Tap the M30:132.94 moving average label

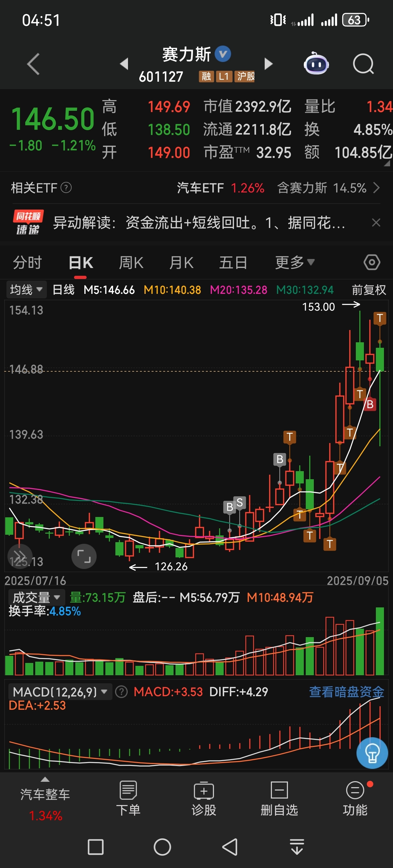[305, 290]
